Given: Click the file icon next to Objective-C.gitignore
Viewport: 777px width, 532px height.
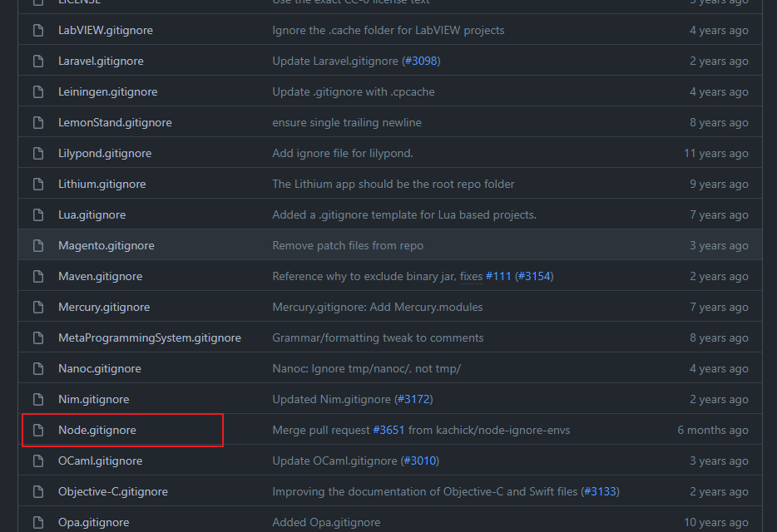Looking at the screenshot, I should pos(38,492).
